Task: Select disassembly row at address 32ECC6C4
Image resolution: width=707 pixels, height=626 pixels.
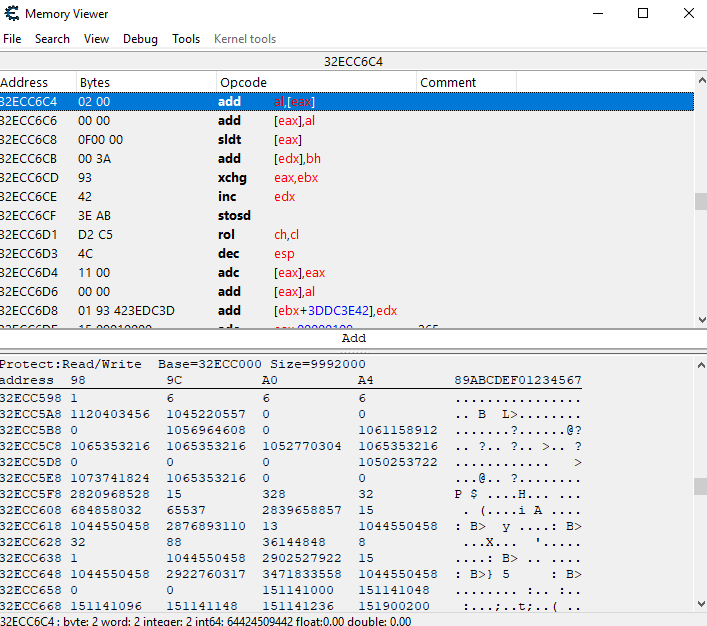Action: click(x=347, y=101)
